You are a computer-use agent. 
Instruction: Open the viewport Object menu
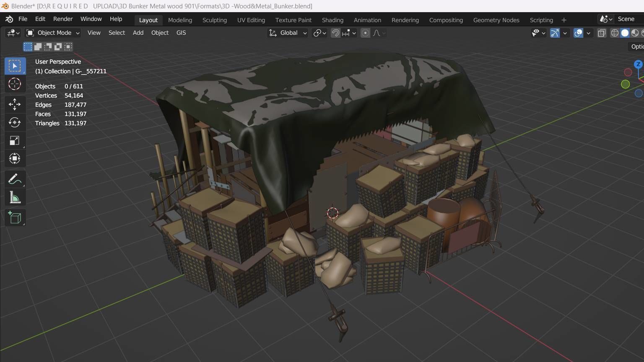pyautogui.click(x=160, y=33)
